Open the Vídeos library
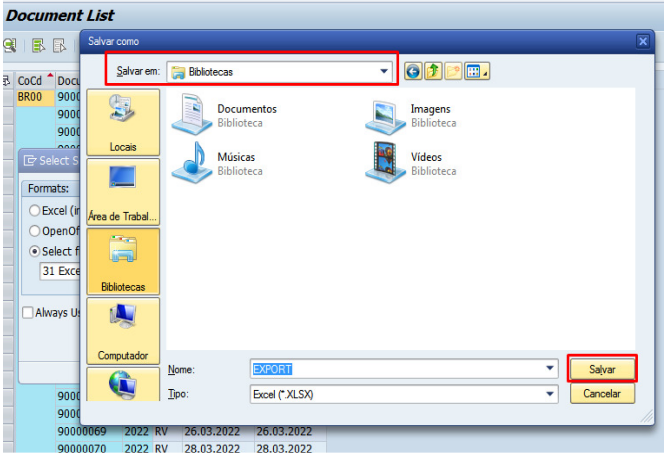Screen dimensions: 666x457 411,163
